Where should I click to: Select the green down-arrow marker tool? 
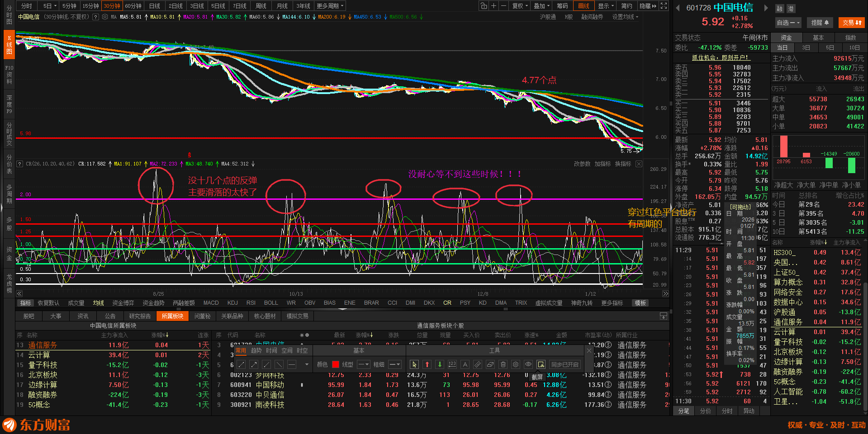pos(440,364)
